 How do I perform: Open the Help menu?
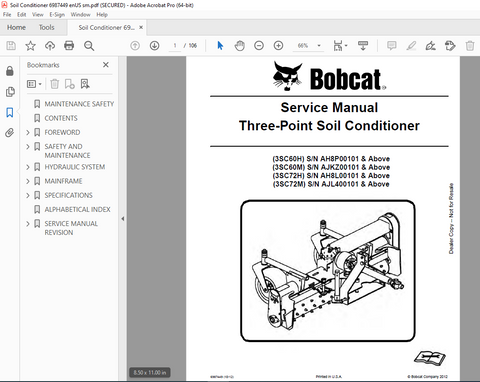[102, 15]
